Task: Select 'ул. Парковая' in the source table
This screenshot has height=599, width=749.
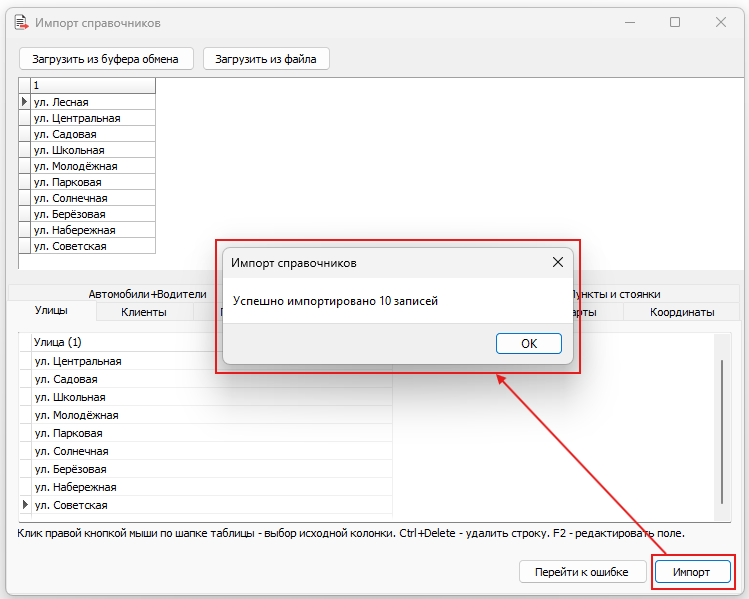Action: [93, 182]
